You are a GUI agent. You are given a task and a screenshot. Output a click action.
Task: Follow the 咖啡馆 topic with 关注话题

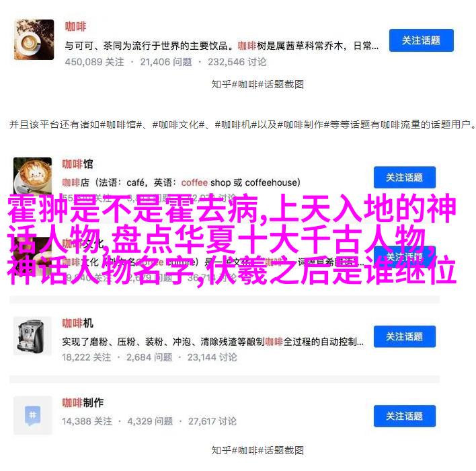click(x=405, y=178)
